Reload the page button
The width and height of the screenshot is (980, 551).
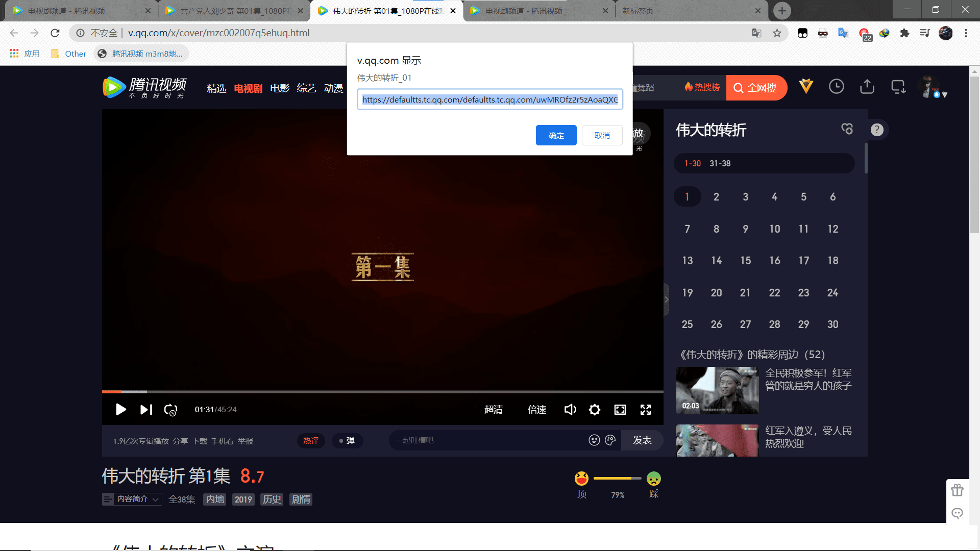click(x=55, y=33)
